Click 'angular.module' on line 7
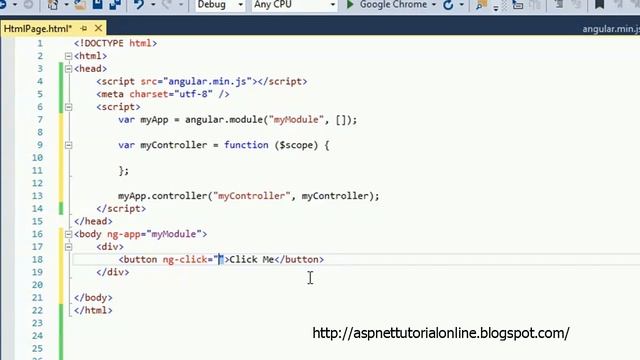This screenshot has width=640, height=360. tap(224, 120)
